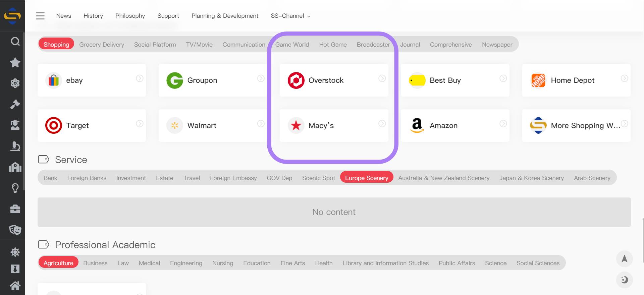The height and width of the screenshot is (295, 644).
Task: Open the Groupon shopping card
Action: click(x=213, y=80)
